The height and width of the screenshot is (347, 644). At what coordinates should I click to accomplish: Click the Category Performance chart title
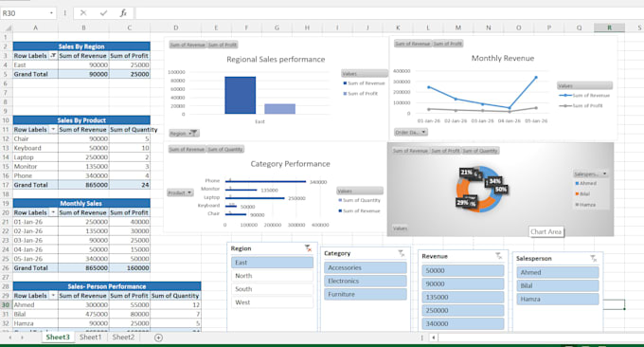click(x=291, y=164)
